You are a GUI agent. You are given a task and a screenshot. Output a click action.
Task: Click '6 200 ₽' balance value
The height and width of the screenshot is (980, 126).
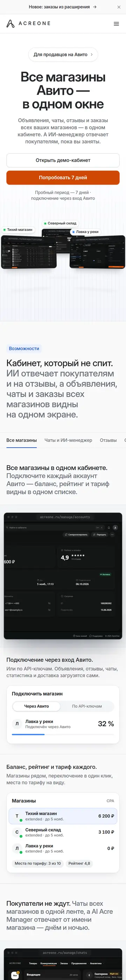[x=106, y=816]
